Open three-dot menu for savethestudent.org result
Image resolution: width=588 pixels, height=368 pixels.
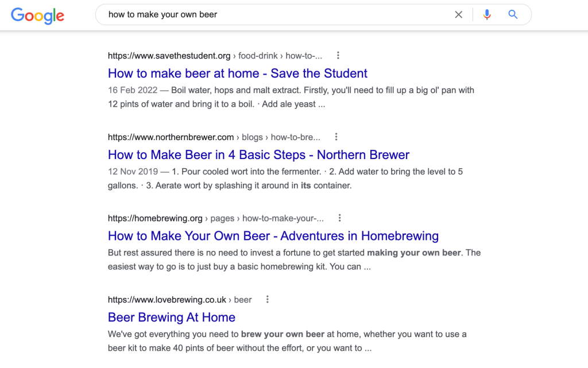pyautogui.click(x=338, y=56)
